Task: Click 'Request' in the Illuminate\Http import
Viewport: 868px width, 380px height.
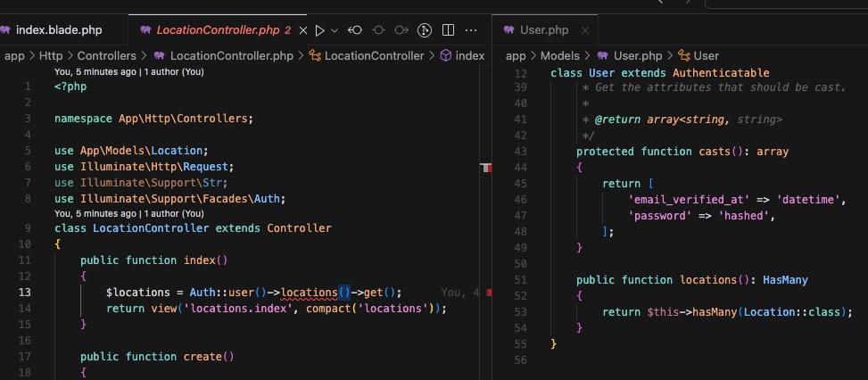Action: (x=206, y=167)
